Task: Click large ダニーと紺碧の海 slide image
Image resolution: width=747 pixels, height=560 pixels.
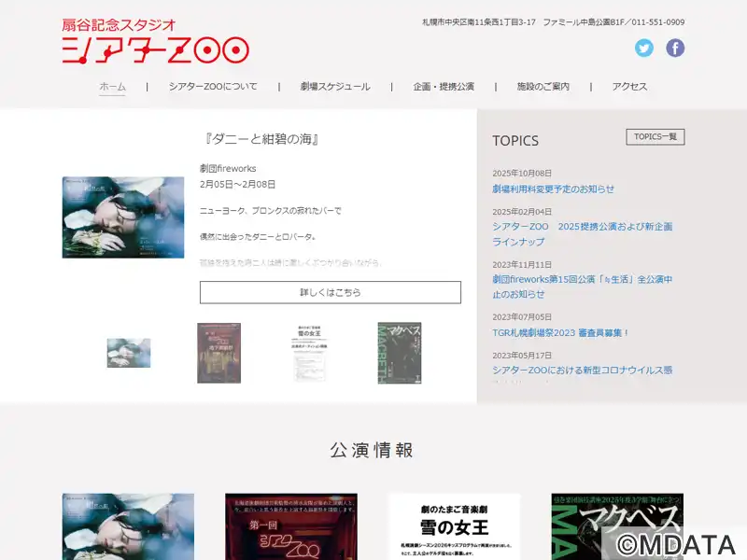Action: (123, 217)
